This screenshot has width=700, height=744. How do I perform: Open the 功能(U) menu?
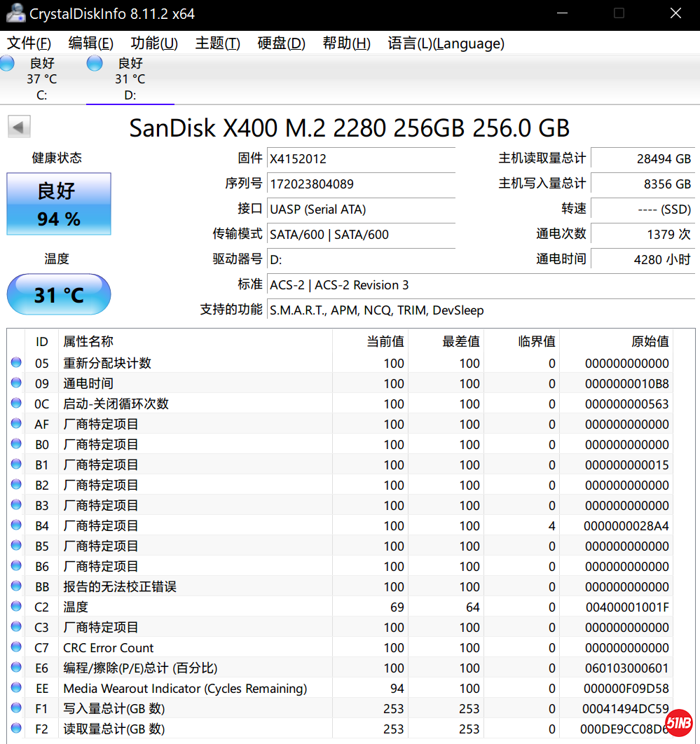point(154,43)
